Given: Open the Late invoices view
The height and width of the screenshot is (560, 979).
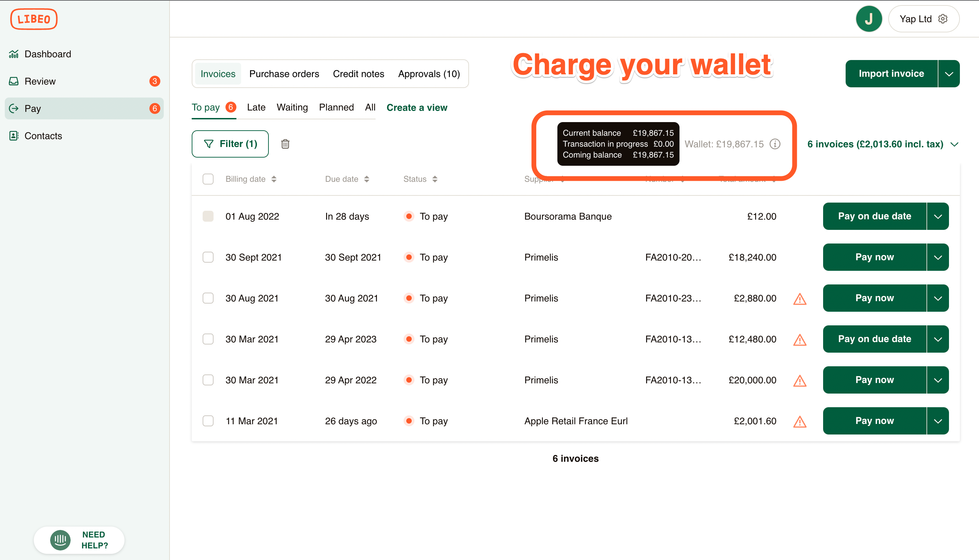Looking at the screenshot, I should [256, 107].
